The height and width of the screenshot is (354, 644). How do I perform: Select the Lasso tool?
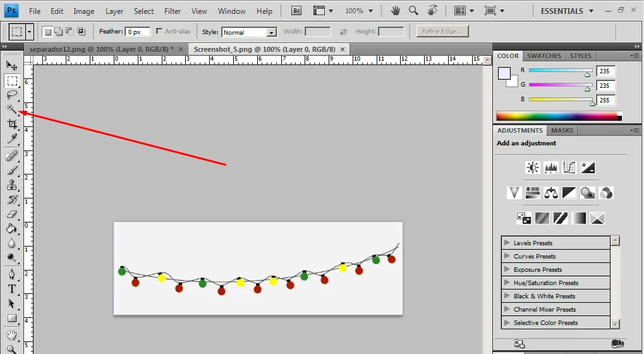[x=11, y=95]
